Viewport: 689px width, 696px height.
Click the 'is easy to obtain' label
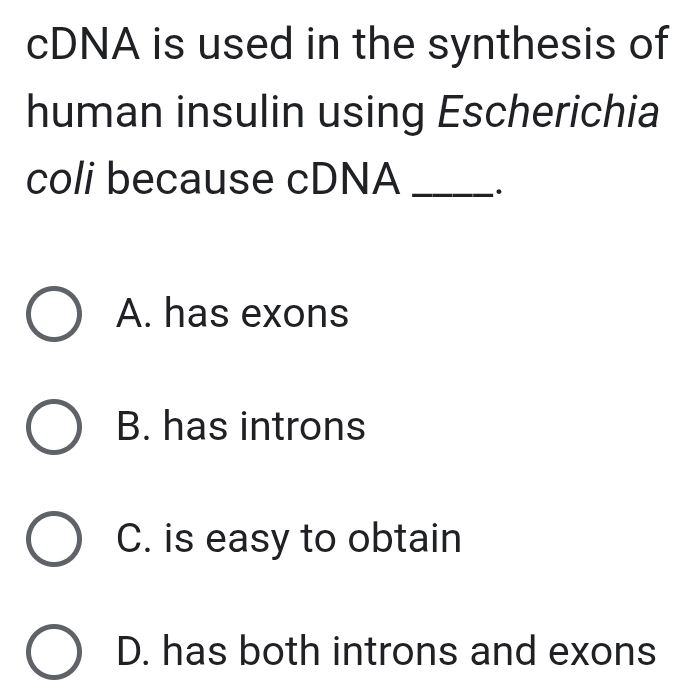(x=313, y=539)
